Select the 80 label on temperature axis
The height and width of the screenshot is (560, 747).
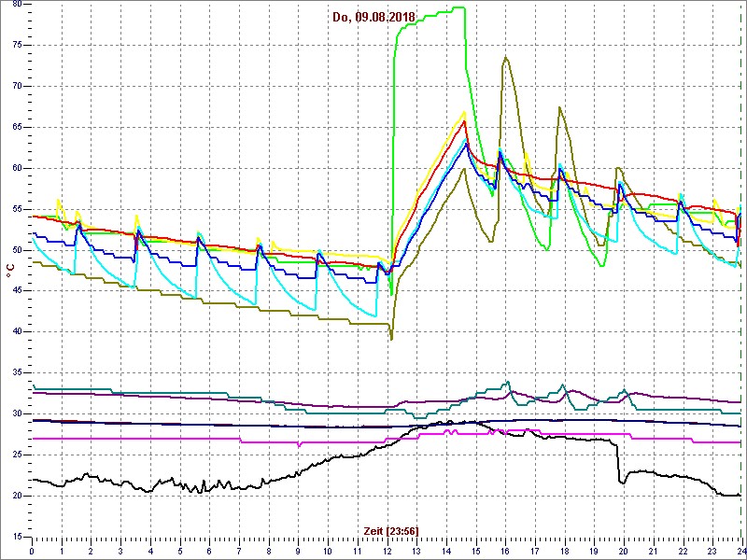click(x=17, y=5)
